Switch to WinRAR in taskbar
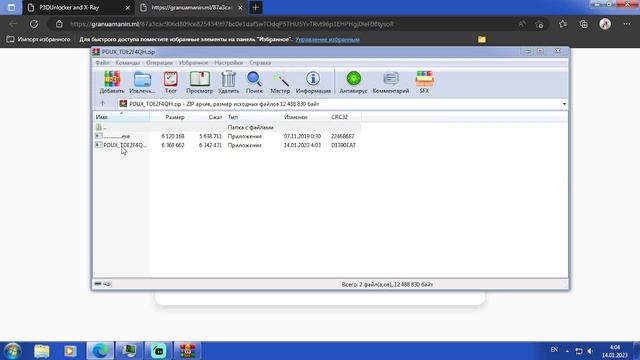Screen dimensions: 640x360 point(188,351)
